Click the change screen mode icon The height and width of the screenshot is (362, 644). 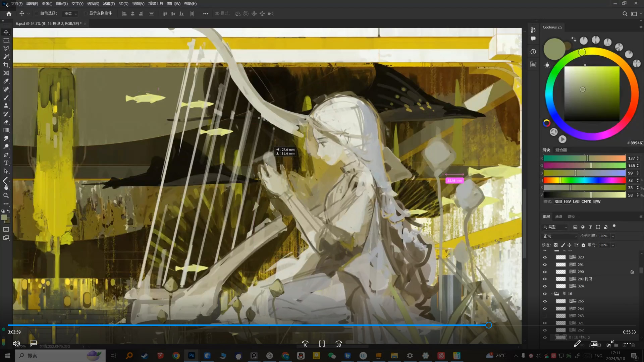click(6, 238)
